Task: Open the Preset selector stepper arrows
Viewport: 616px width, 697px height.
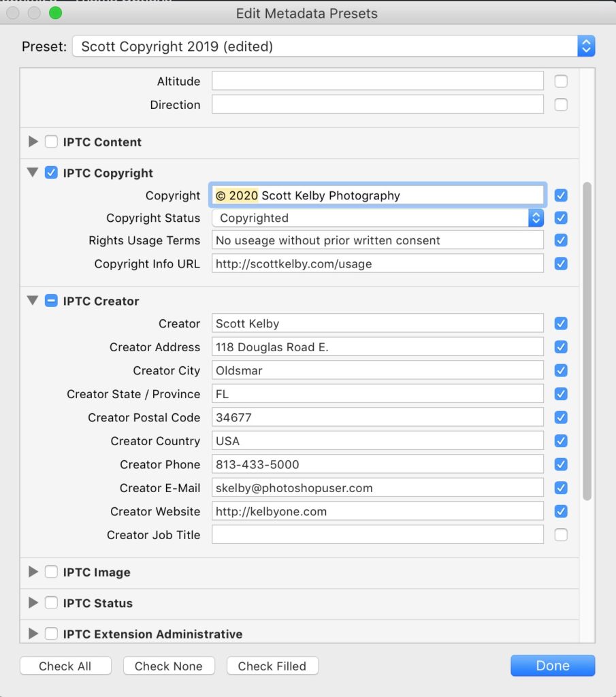Action: 586,46
